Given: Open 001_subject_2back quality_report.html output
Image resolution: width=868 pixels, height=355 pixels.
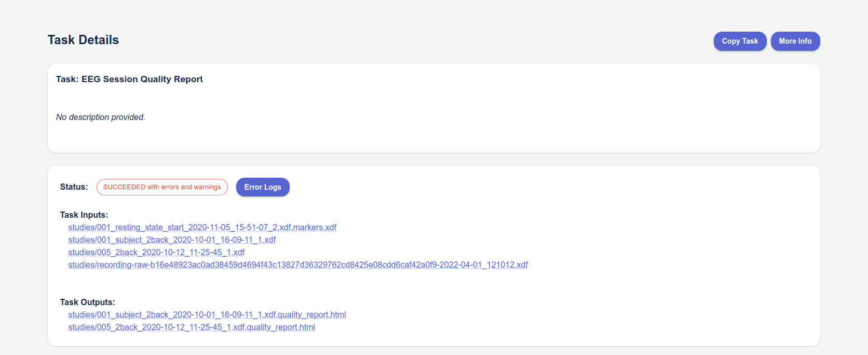Looking at the screenshot, I should pyautogui.click(x=207, y=314).
